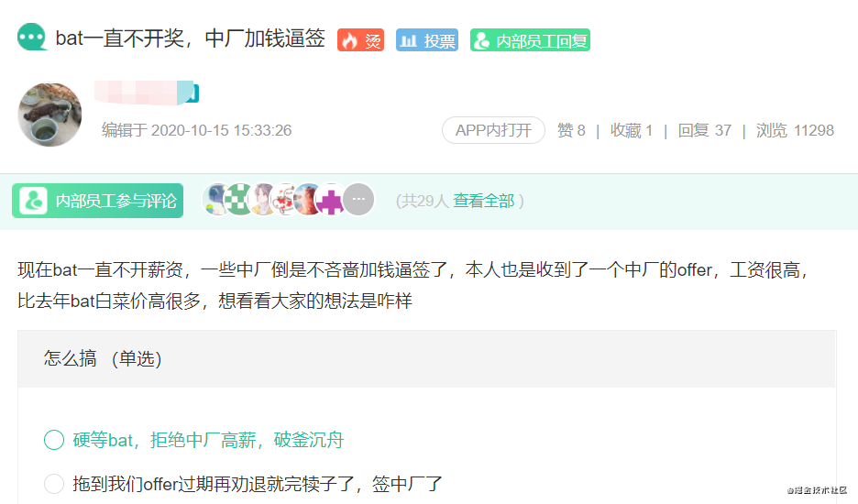Click the post title bat一直不开奖
The image size is (858, 504).
coord(191,38)
